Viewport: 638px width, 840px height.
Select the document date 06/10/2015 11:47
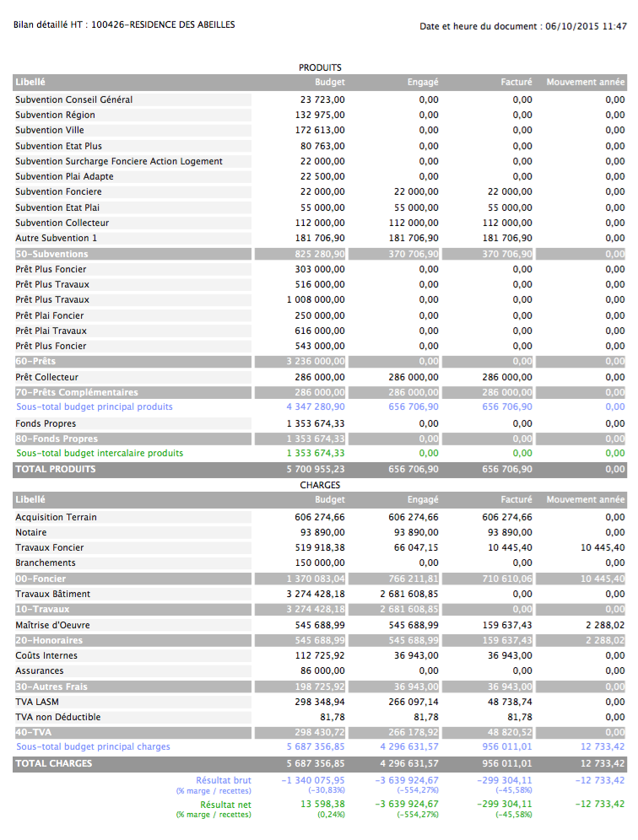586,26
